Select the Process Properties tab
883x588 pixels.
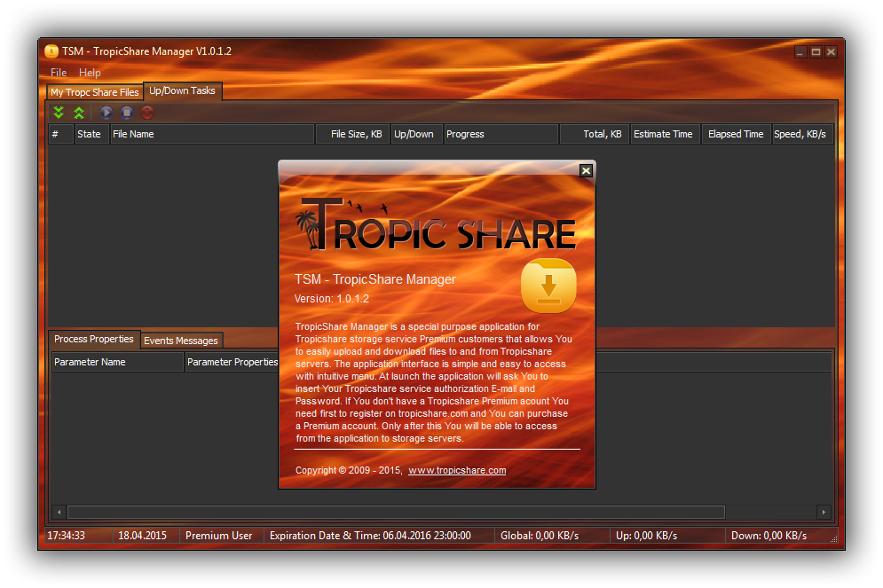(94, 339)
